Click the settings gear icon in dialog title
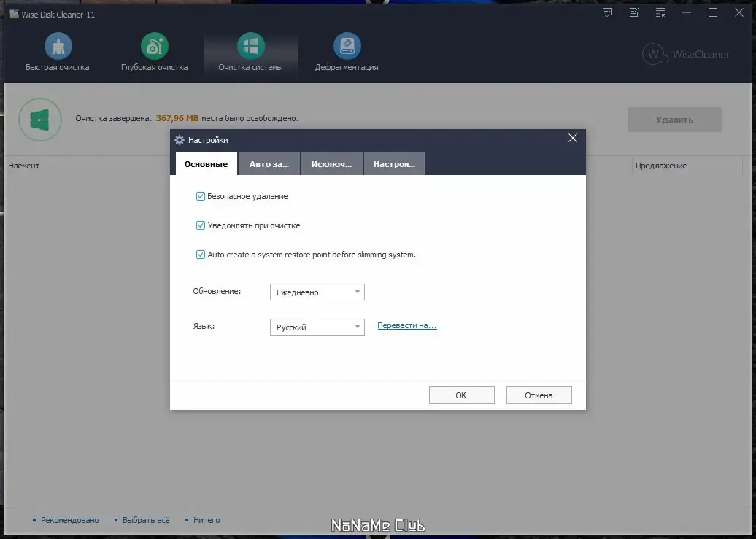The image size is (756, 539). tap(180, 140)
